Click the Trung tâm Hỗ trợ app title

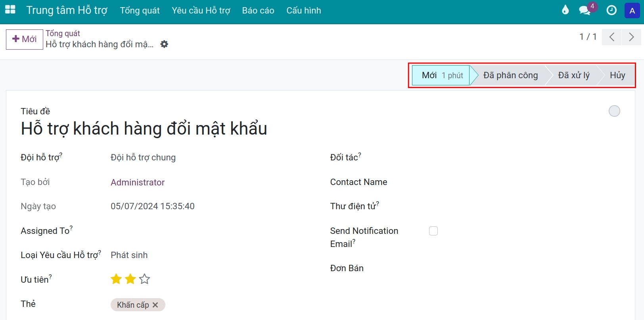coord(67,10)
